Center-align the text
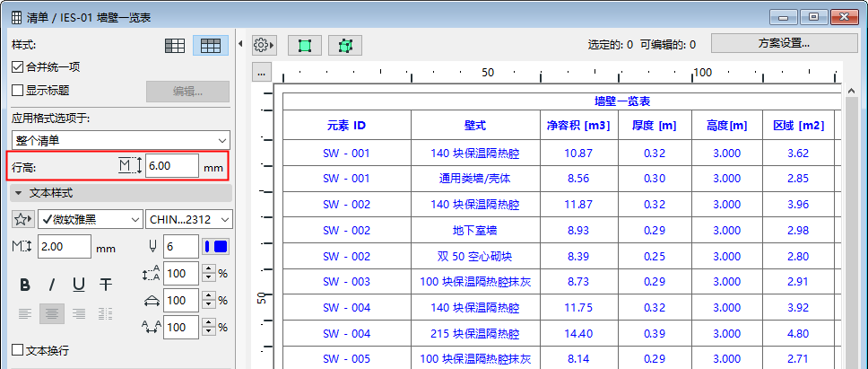The height and width of the screenshot is (369, 868). pyautogui.click(x=52, y=313)
